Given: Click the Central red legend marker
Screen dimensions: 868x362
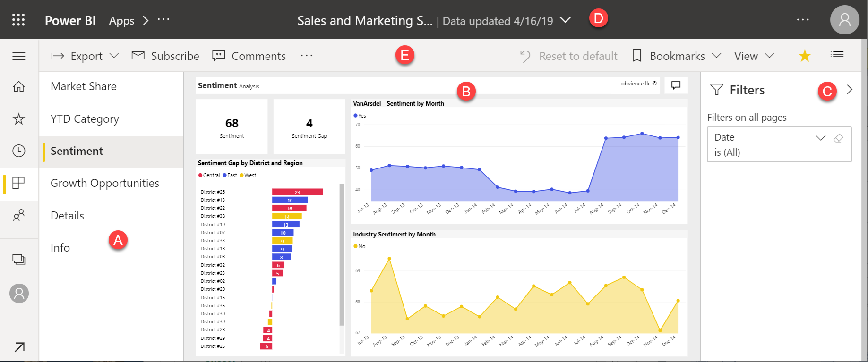Looking at the screenshot, I should tap(200, 175).
